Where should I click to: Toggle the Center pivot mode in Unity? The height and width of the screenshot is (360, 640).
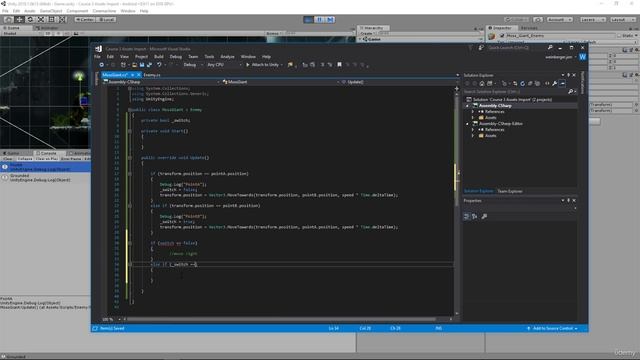coord(85,19)
